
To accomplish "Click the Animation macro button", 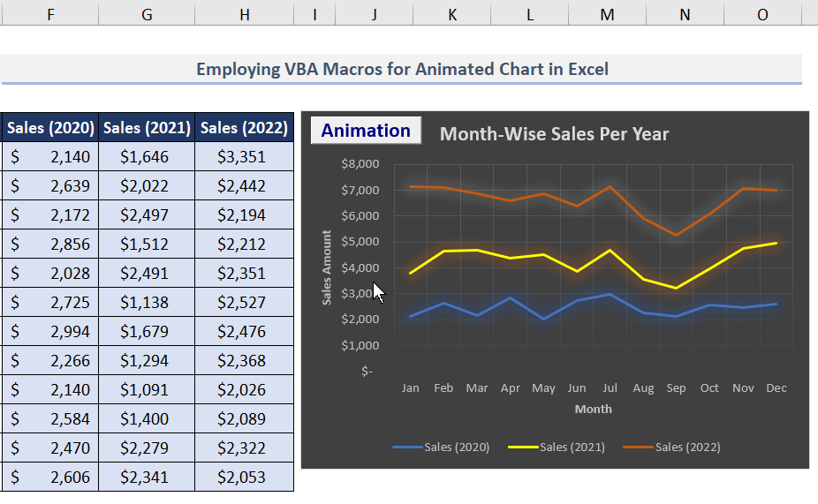I will tap(366, 131).
